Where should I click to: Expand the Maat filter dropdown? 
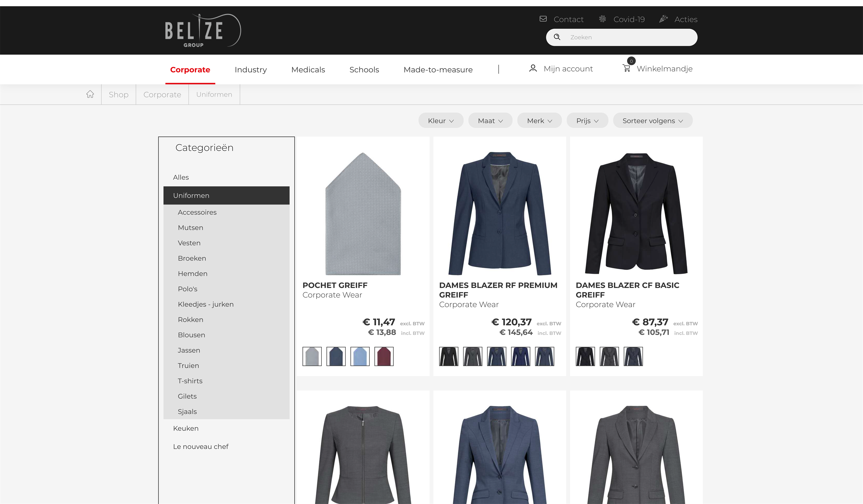490,120
